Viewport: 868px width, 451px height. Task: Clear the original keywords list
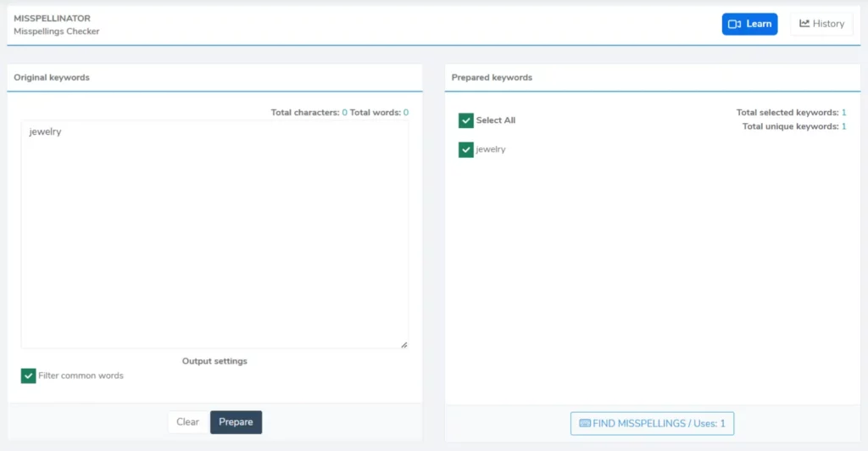tap(187, 422)
